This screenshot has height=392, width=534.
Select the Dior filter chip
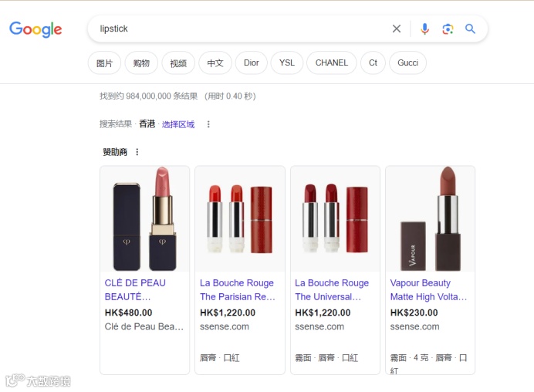click(x=252, y=63)
